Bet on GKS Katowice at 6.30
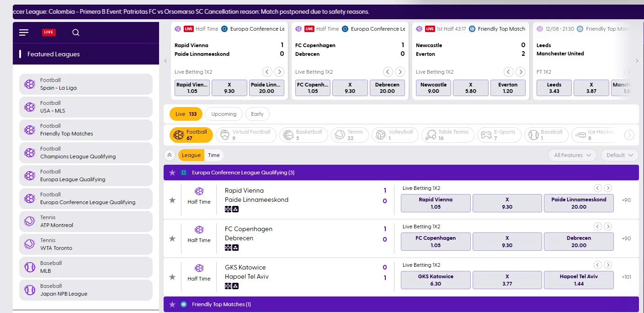The height and width of the screenshot is (313, 644). pyautogui.click(x=436, y=280)
